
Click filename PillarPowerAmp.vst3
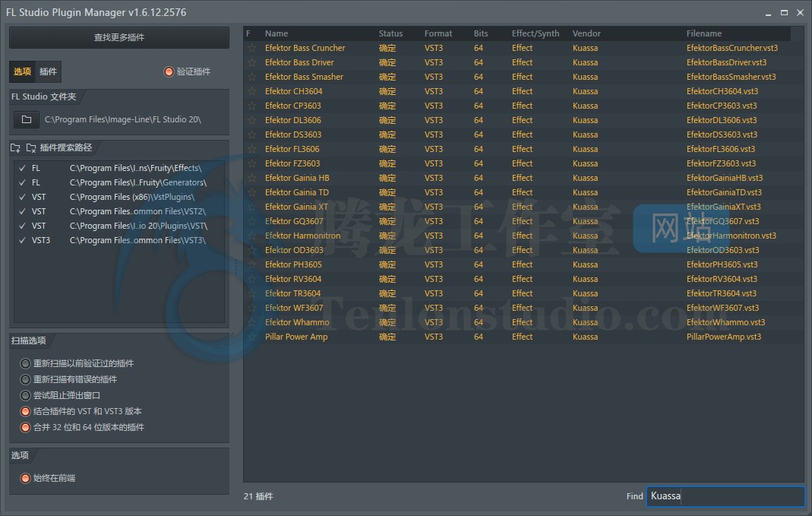[x=723, y=337]
